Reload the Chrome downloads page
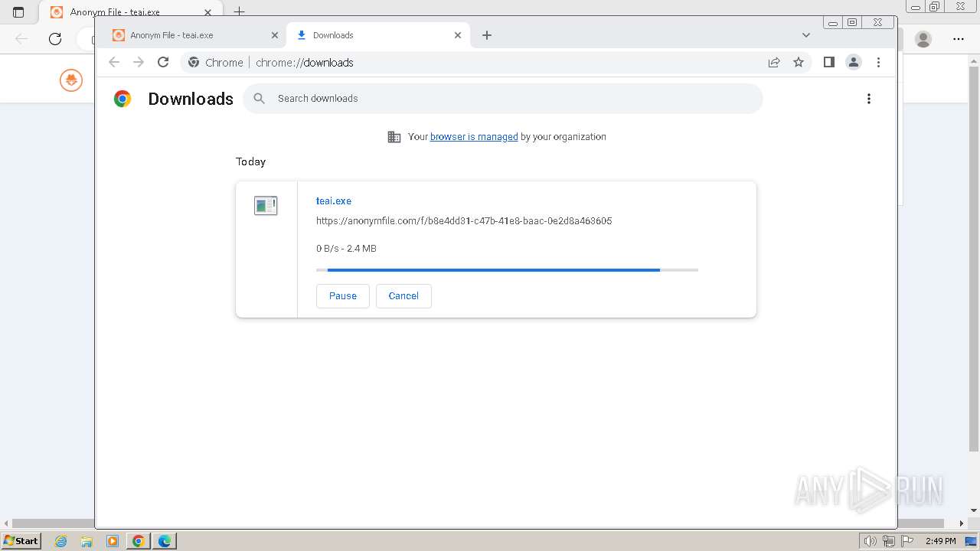 pos(163,63)
